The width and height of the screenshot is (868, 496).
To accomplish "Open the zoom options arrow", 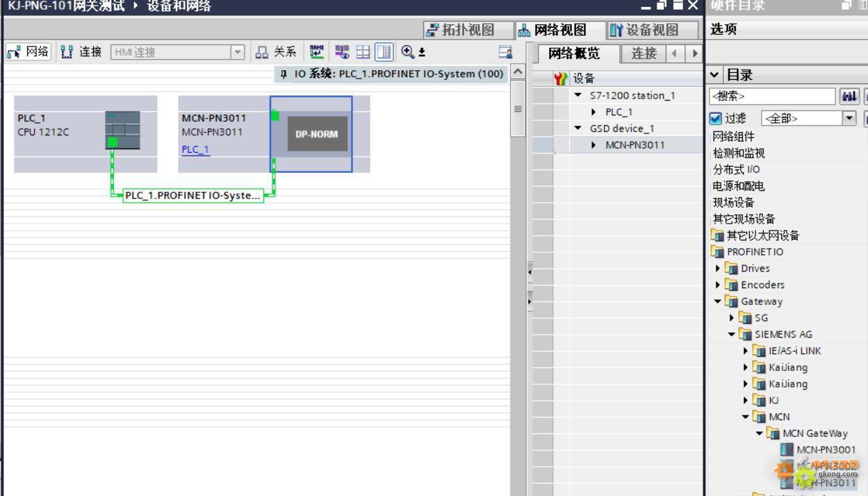I will pyautogui.click(x=422, y=53).
